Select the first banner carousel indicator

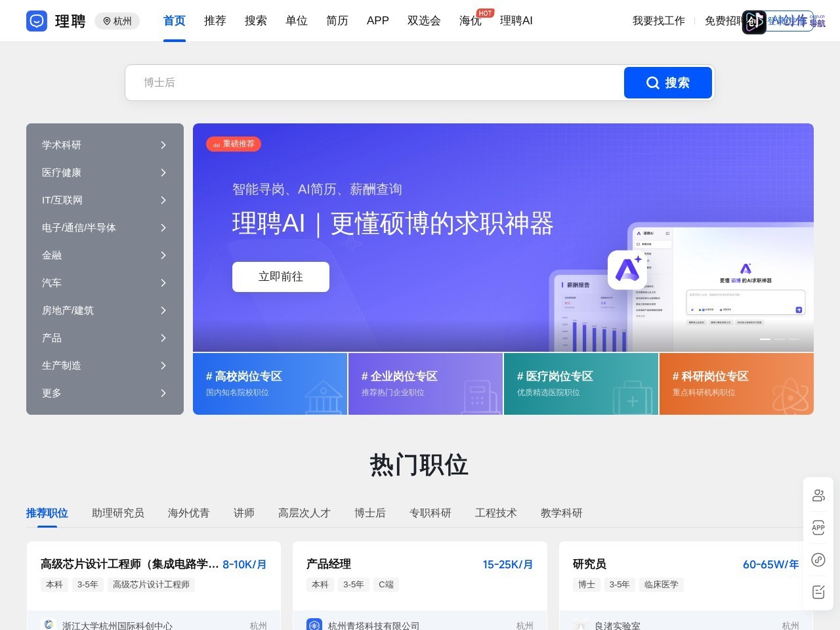point(765,339)
